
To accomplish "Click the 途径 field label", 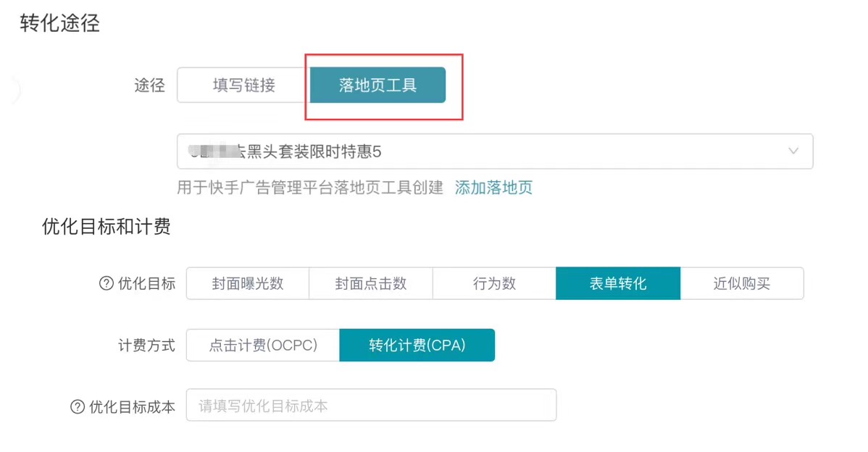I will click(x=149, y=85).
